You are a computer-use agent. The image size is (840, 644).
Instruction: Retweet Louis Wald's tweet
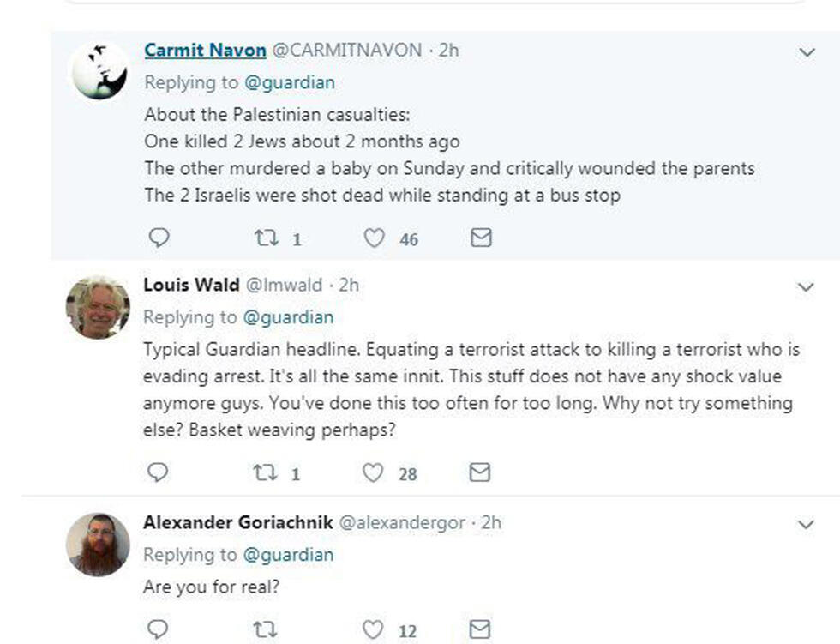266,472
